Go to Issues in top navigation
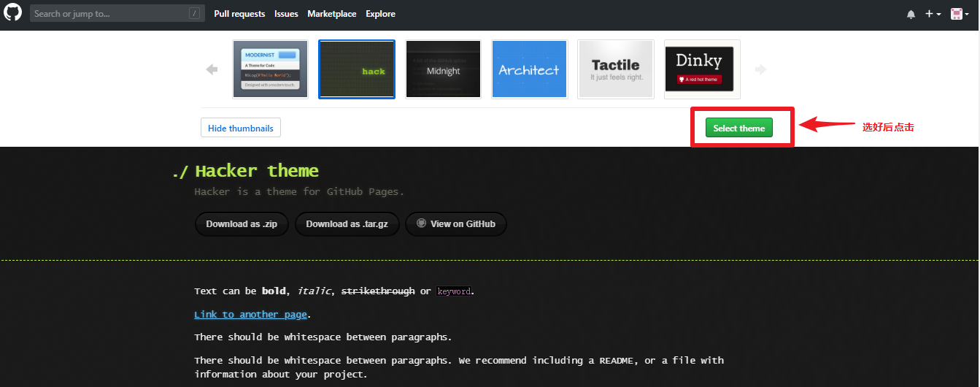 tap(286, 14)
